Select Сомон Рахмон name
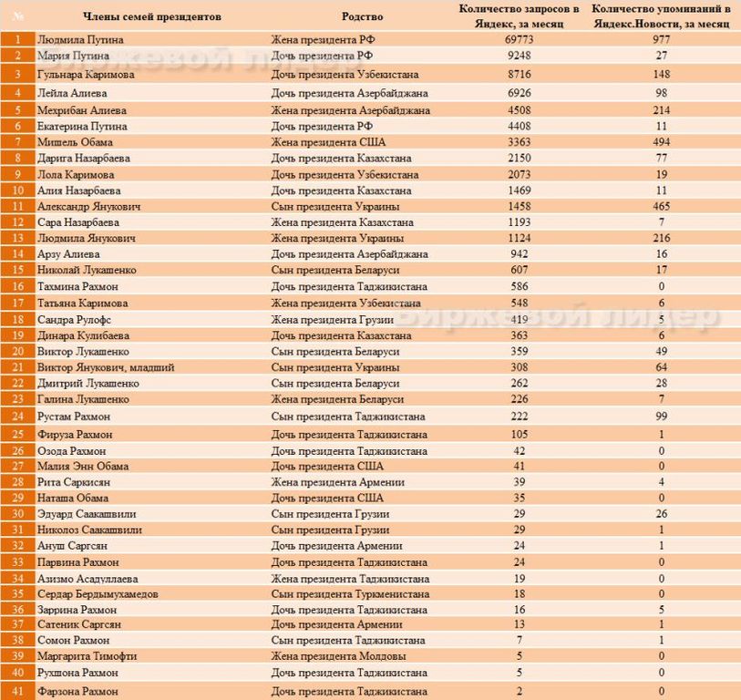741x700 pixels. tap(74, 641)
